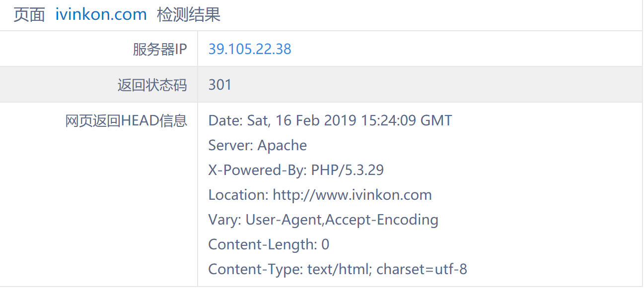Screen dimensions: 644x288
Task: Click the Content-Length: 0 line
Action: 269,244
